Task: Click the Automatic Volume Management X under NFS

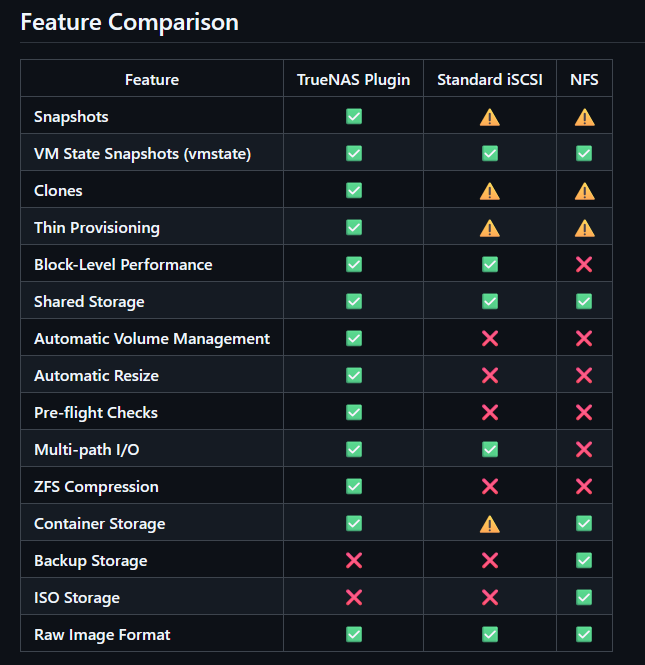Action: (584, 338)
